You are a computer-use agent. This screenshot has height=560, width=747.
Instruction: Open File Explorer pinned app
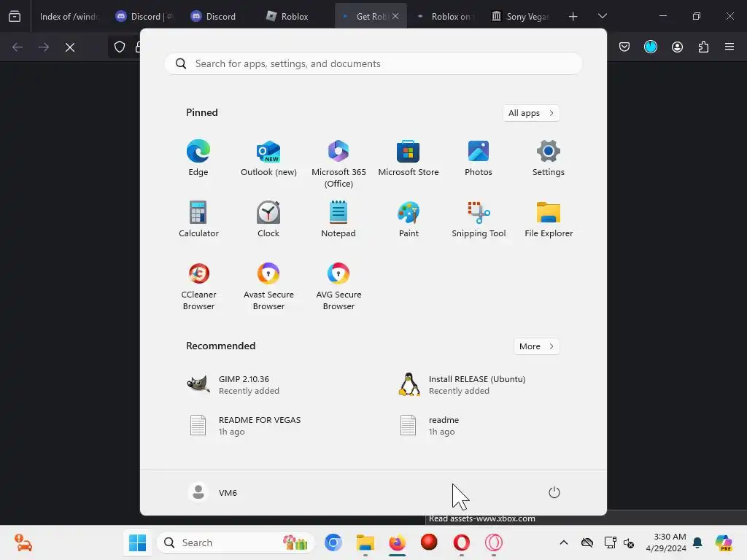(549, 219)
